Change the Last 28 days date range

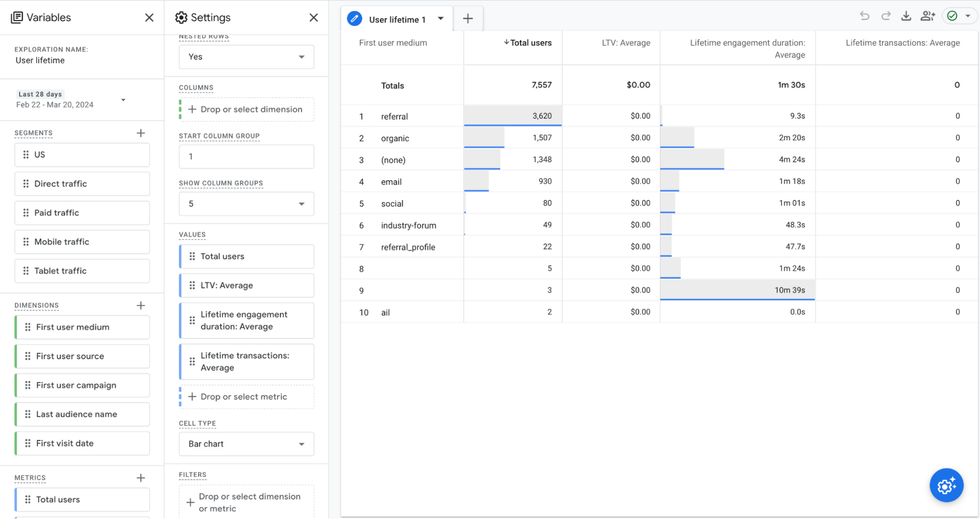tap(70, 100)
